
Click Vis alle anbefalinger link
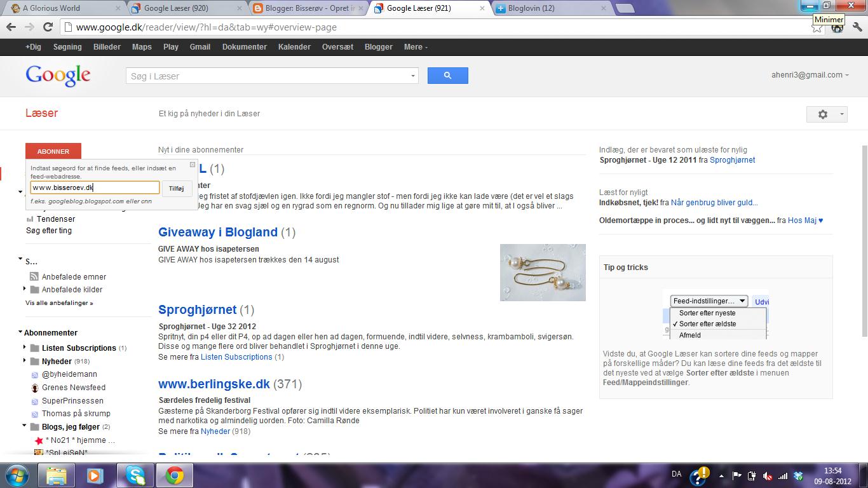(59, 303)
